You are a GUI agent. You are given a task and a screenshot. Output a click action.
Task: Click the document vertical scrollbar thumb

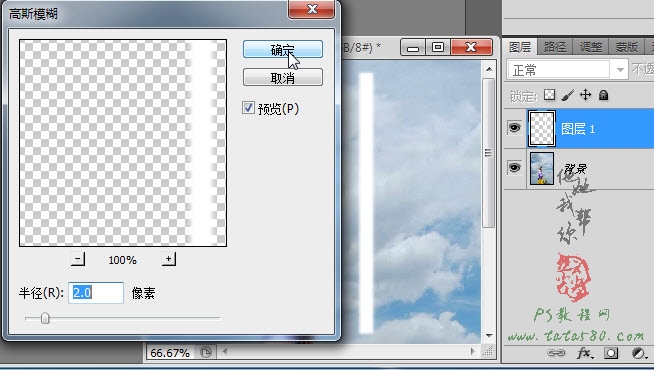tap(488, 153)
